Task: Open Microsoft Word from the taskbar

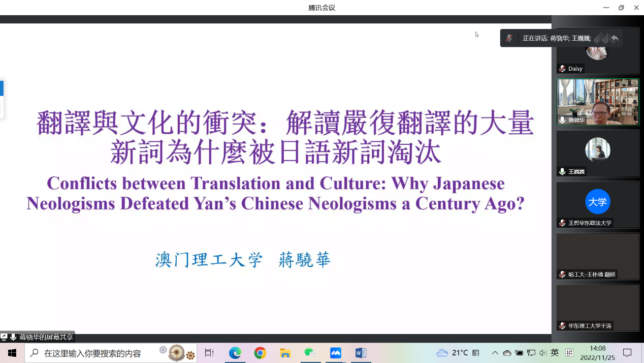Action: (361, 353)
